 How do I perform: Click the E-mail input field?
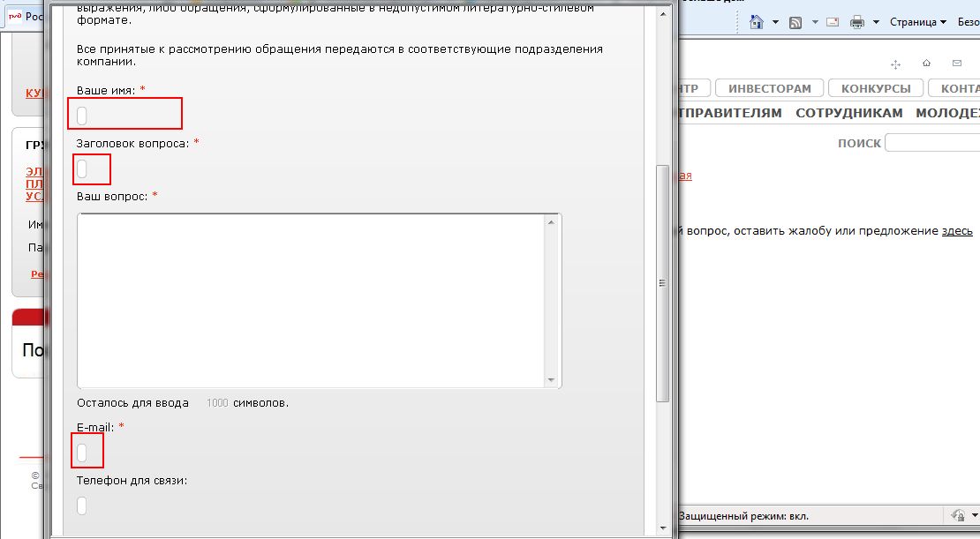pyautogui.click(x=88, y=453)
